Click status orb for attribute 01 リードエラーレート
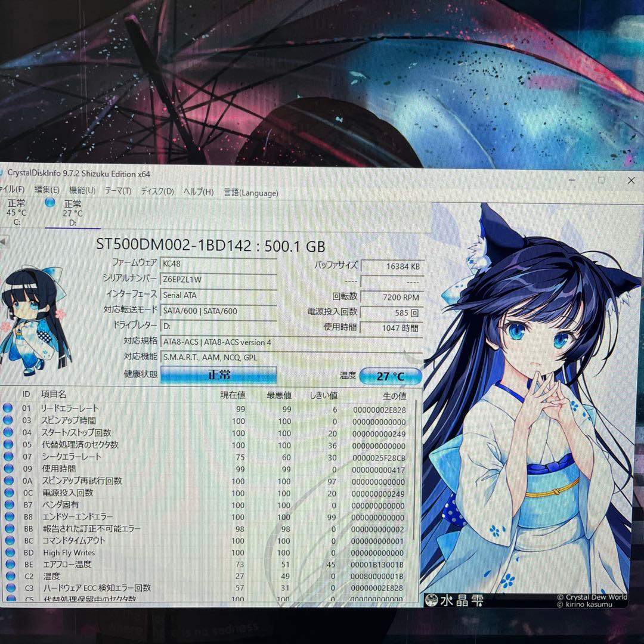 (x=7, y=408)
